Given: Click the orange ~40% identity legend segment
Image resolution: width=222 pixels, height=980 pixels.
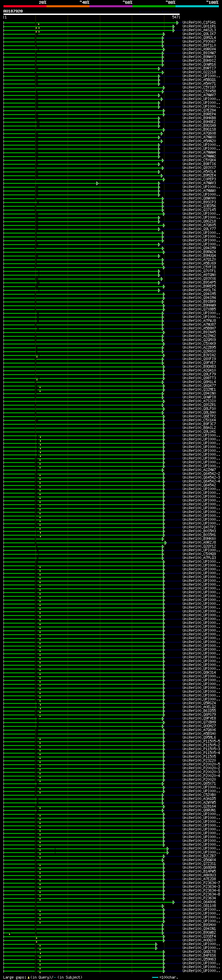Looking at the screenshot, I should pyautogui.click(x=68, y=6).
